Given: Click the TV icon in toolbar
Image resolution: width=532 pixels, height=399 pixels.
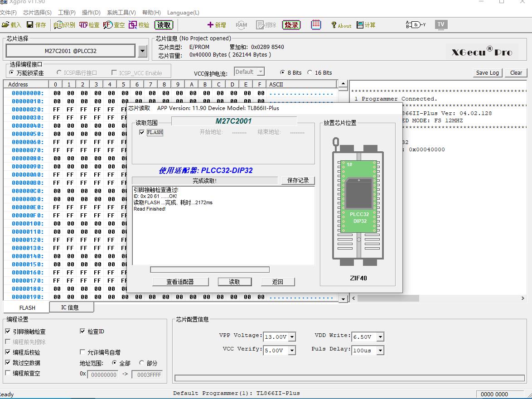Looking at the screenshot, I should click(x=440, y=24).
